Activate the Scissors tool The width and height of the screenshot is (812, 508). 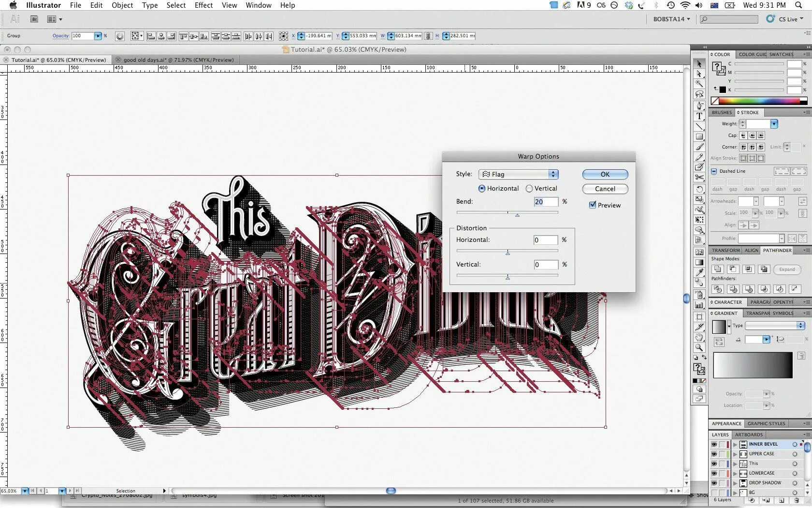pyautogui.click(x=699, y=178)
